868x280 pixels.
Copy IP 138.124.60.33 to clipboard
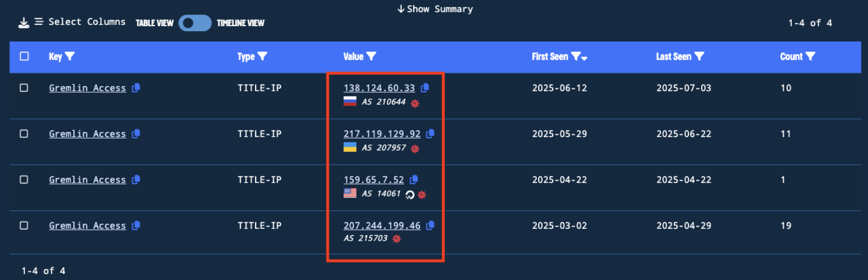(x=425, y=88)
